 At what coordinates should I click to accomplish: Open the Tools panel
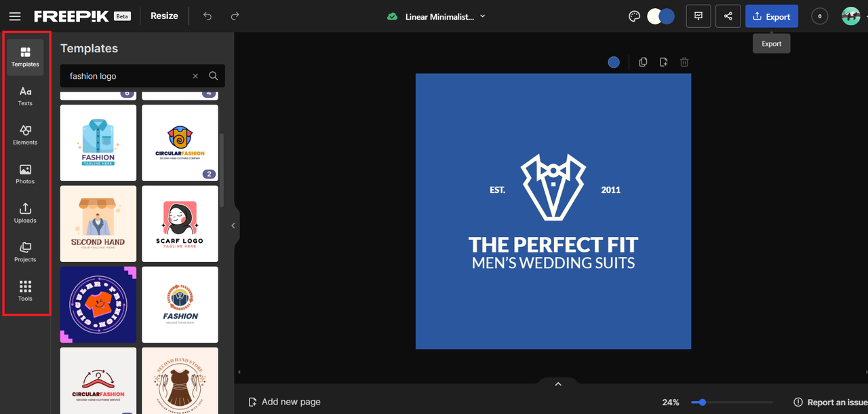click(x=25, y=291)
